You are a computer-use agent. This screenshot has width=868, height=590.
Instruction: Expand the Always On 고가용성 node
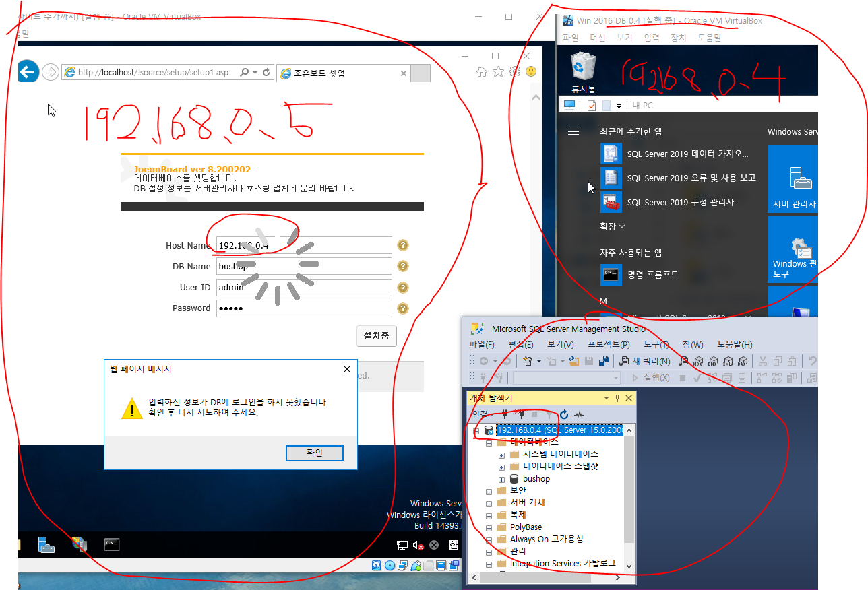(489, 539)
